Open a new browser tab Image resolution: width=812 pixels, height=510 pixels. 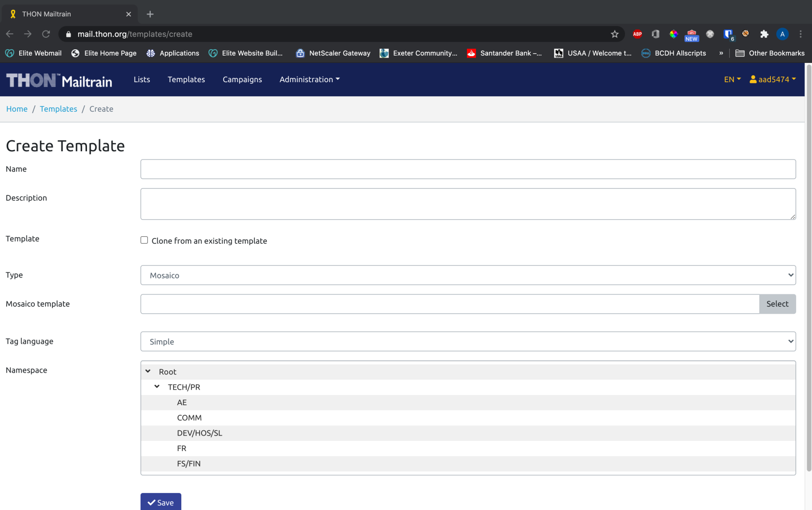click(x=150, y=14)
